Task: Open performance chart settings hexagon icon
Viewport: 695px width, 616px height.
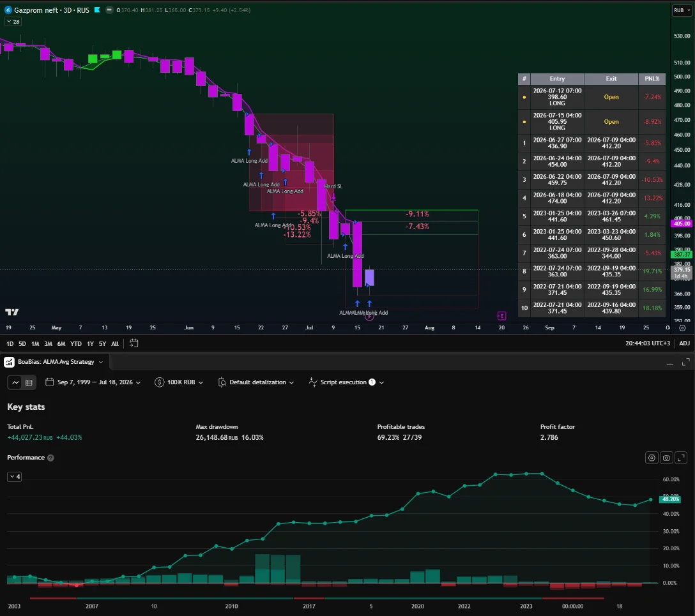Action: [652, 458]
